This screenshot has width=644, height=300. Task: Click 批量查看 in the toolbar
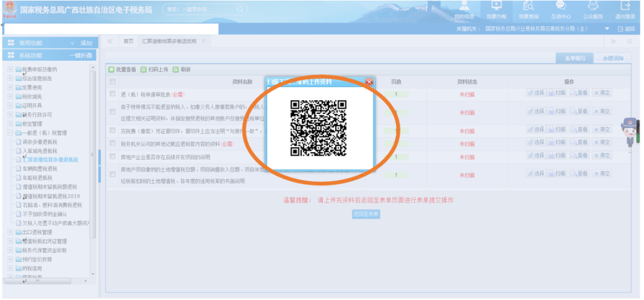(x=122, y=69)
